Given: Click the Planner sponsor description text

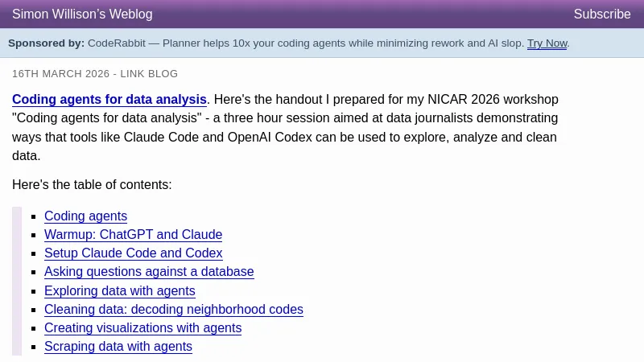Looking at the screenshot, I should [338, 43].
